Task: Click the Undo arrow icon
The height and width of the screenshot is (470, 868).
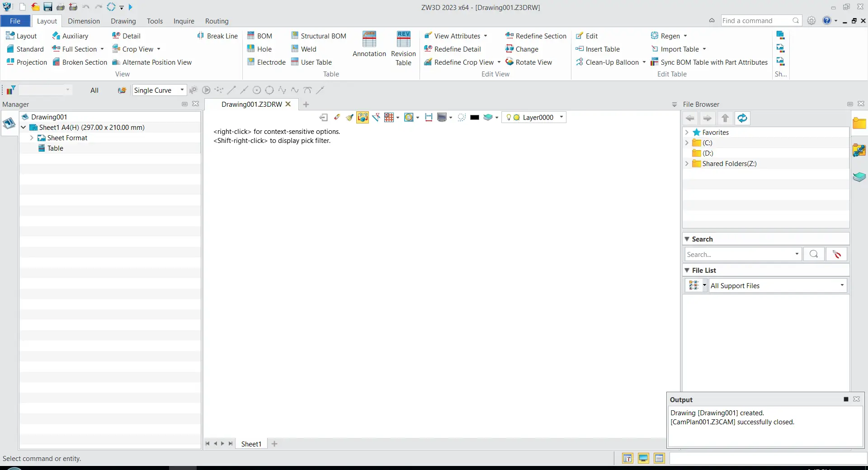Action: (86, 7)
